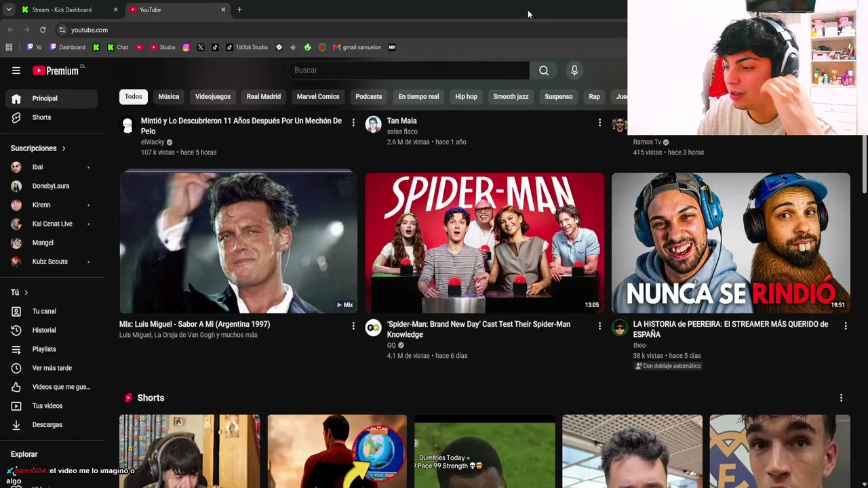
Task: Open theo channel avatar
Action: (x=620, y=328)
